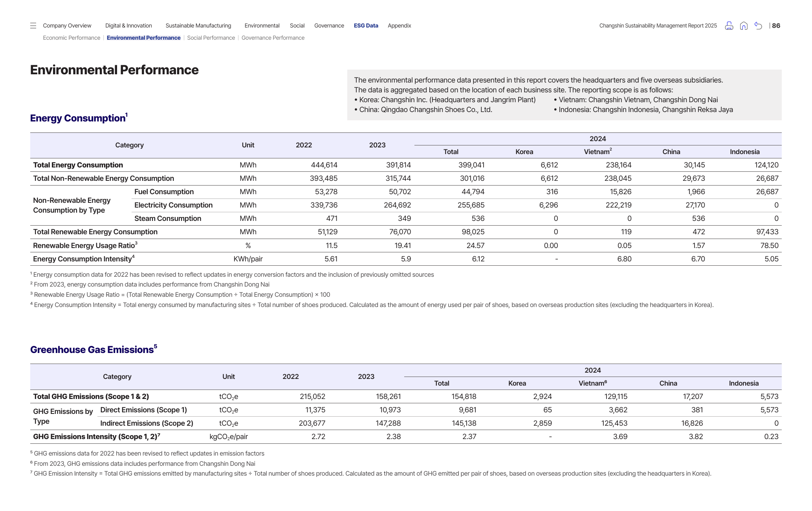Navigate to Sustainable Manufacturing
Image resolution: width=812 pixels, height=511 pixels.
(198, 26)
